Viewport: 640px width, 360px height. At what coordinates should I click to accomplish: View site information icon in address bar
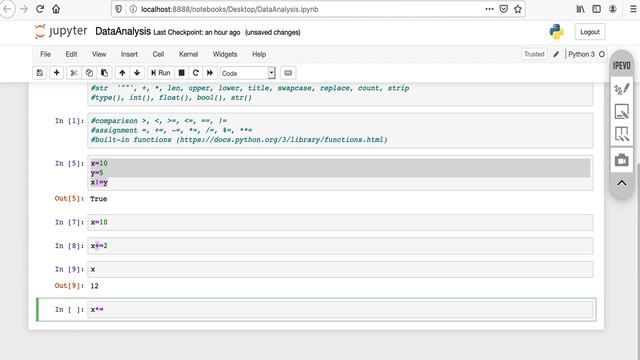point(133,9)
